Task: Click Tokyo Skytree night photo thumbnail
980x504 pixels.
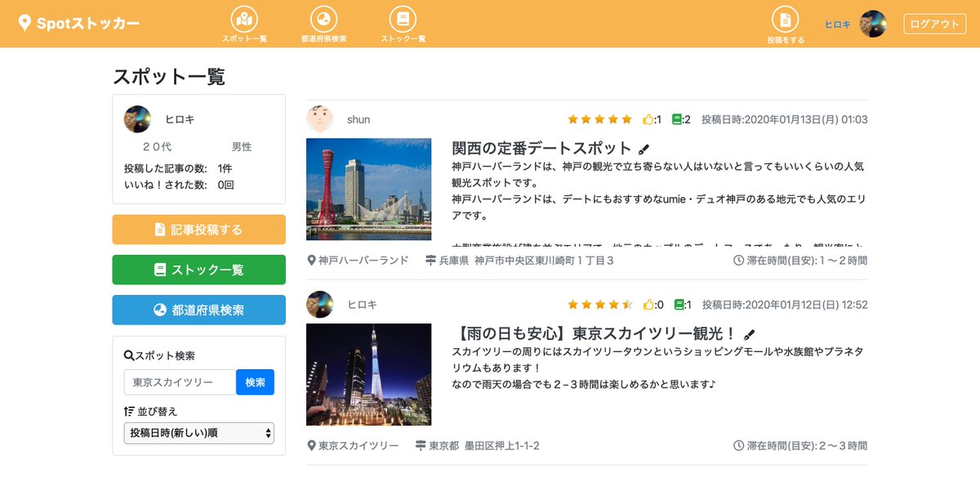Action: coord(368,374)
